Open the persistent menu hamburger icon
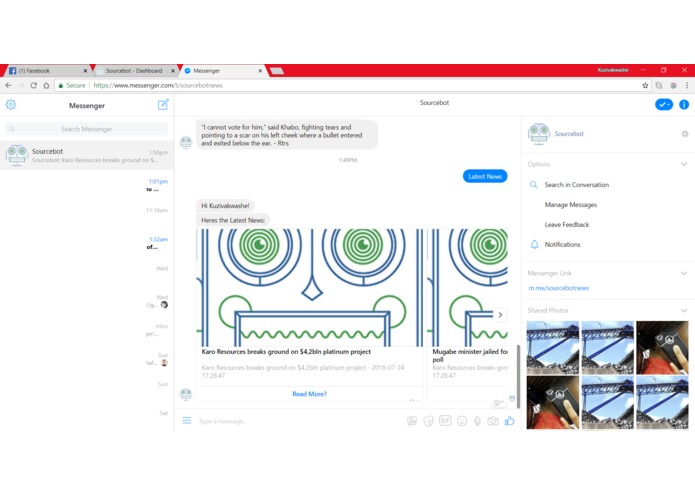Image resolution: width=695 pixels, height=494 pixels. tap(187, 420)
